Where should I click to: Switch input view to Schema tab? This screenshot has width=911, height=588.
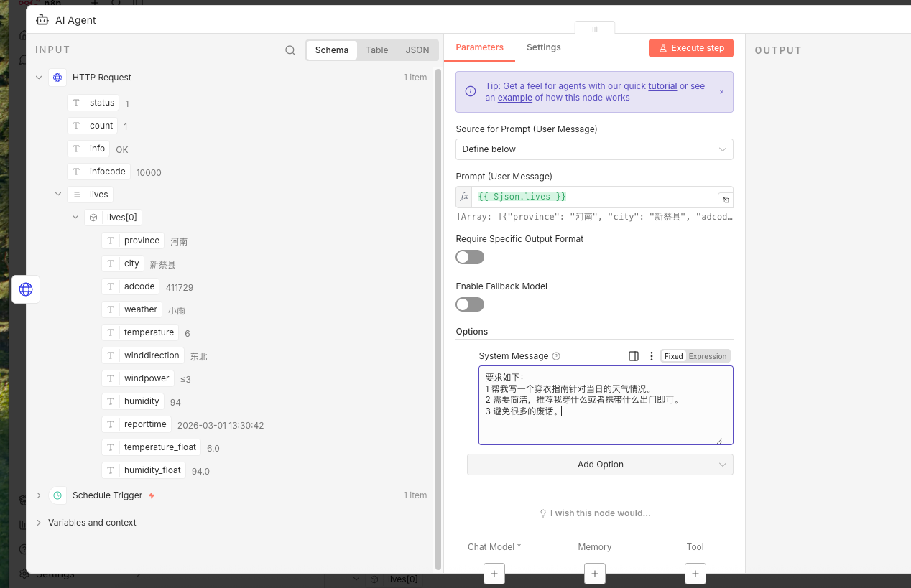click(x=332, y=50)
